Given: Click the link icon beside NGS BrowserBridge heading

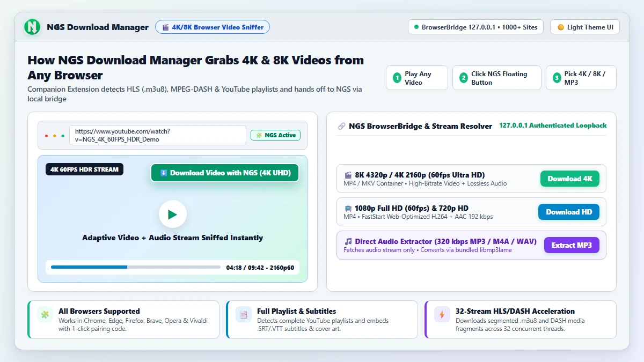Looking at the screenshot, I should 341,126.
